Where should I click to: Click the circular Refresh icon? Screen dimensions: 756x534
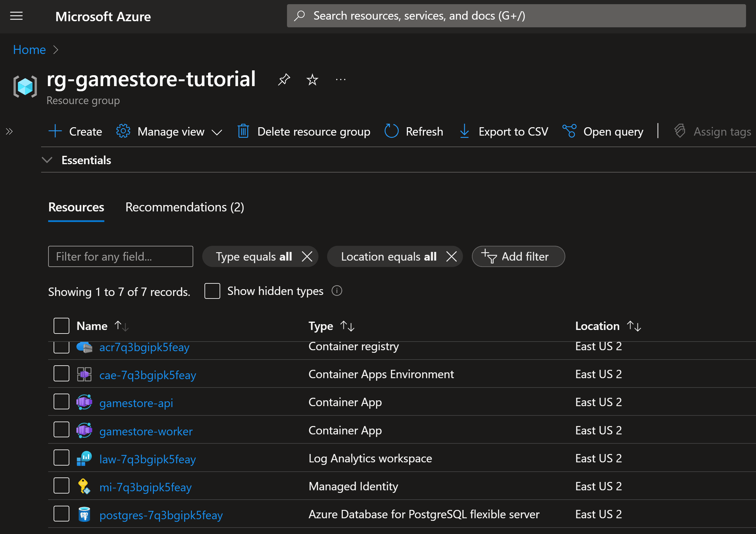[x=392, y=131]
